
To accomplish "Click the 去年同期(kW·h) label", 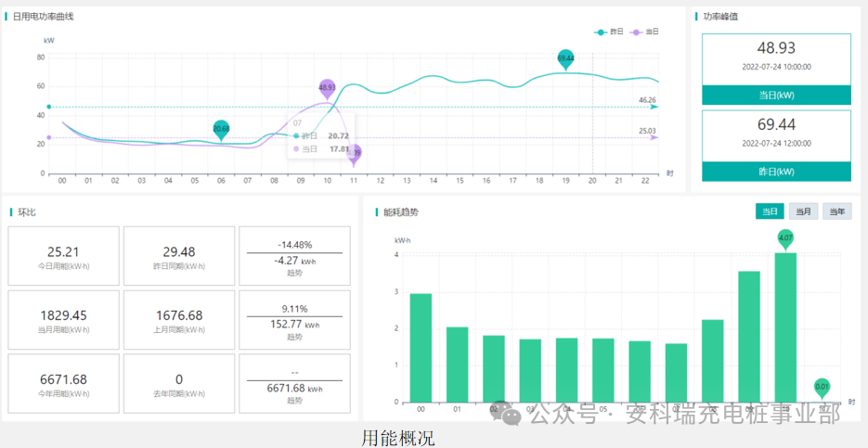I will point(179,394).
